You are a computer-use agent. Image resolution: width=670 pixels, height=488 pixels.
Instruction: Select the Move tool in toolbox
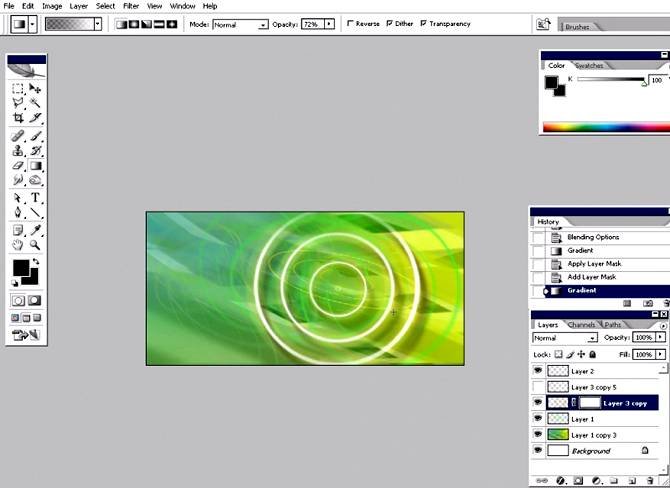(35, 89)
